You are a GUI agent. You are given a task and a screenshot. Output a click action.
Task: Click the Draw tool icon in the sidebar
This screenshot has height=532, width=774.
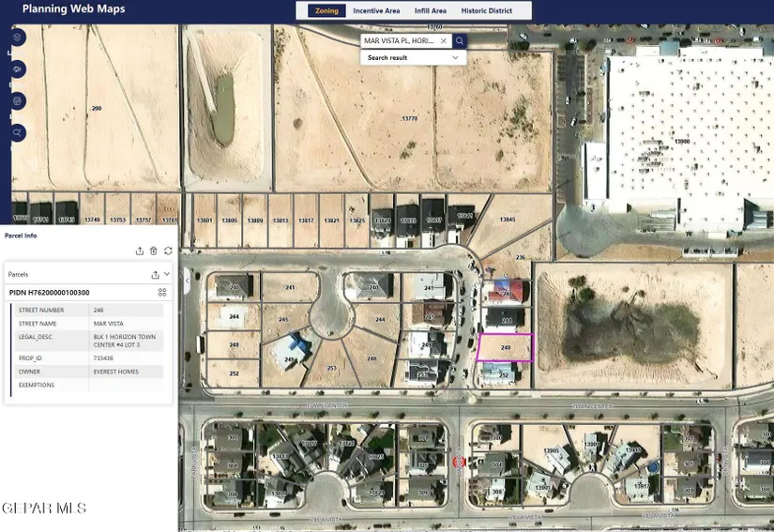(17, 69)
